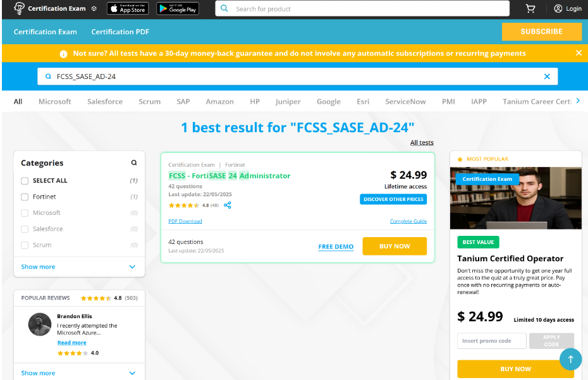This screenshot has width=588, height=380.
Task: Click the top search magnifier icon
Action: pos(224,8)
